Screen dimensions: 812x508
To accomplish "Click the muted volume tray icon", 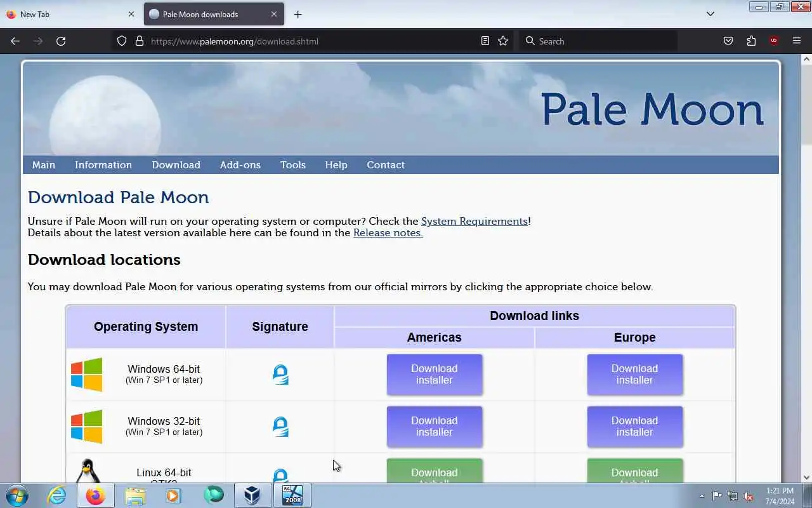I will point(749,496).
